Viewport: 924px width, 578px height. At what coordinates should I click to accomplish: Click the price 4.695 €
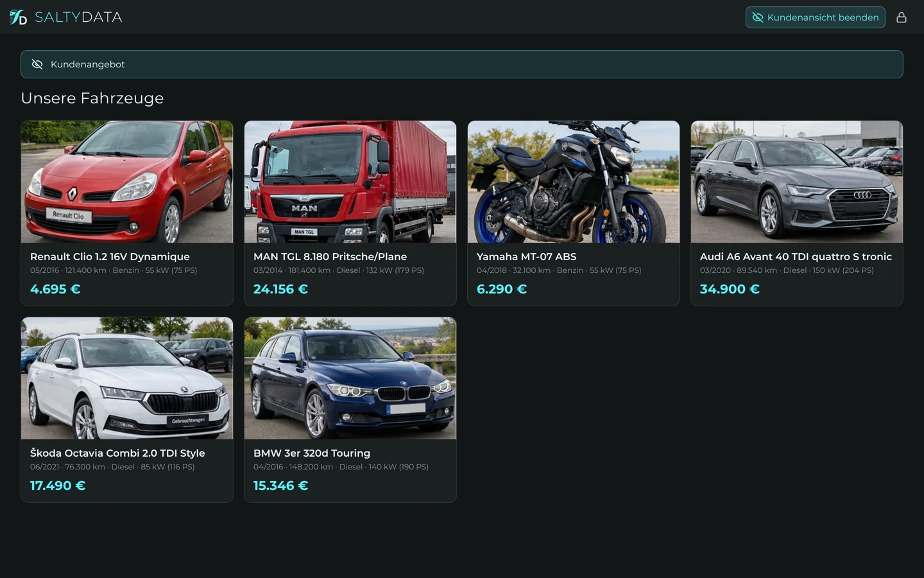[55, 289]
